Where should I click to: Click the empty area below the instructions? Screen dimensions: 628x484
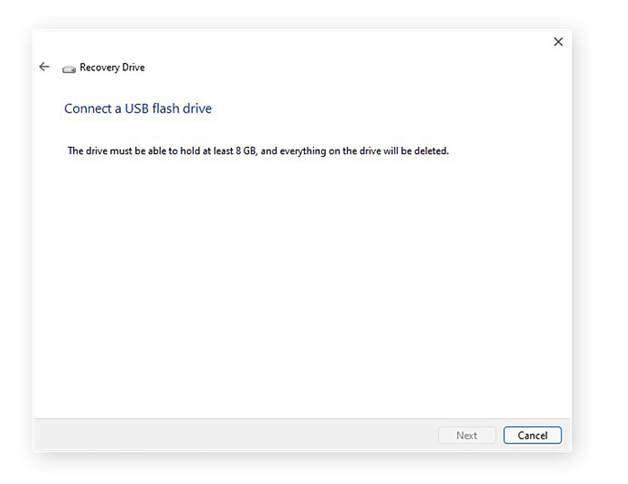[x=300, y=290]
